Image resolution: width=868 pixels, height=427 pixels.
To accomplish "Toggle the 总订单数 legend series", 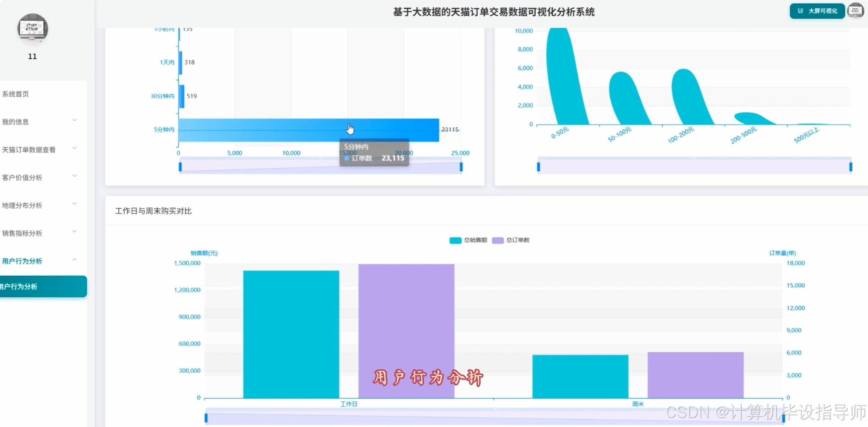I will click(511, 240).
